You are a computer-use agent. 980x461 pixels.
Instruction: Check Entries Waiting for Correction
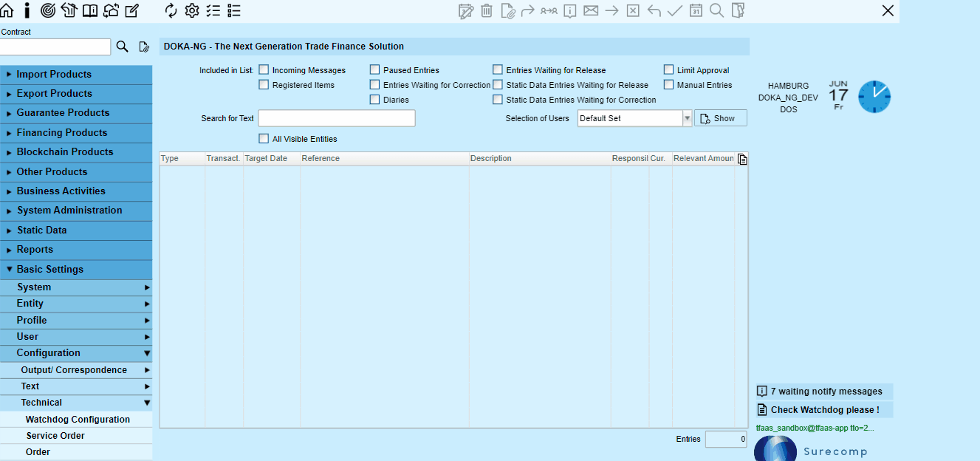374,85
